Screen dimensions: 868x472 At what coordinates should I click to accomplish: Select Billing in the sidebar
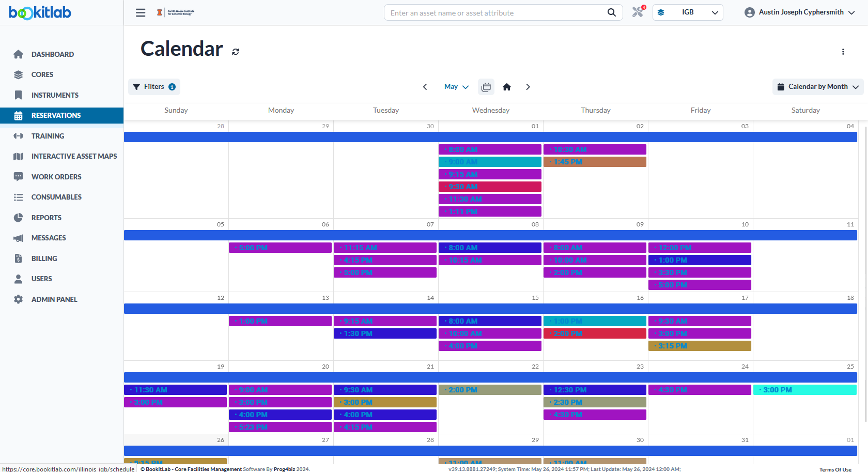[44, 258]
